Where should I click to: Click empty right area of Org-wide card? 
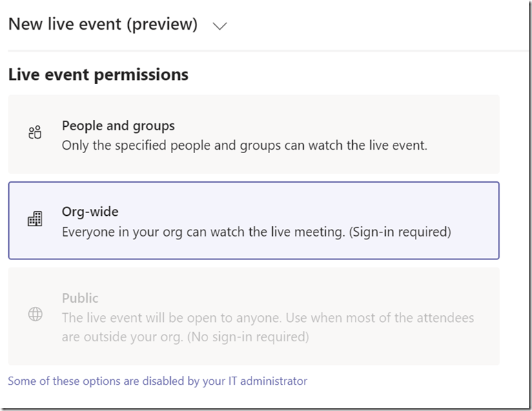point(475,221)
